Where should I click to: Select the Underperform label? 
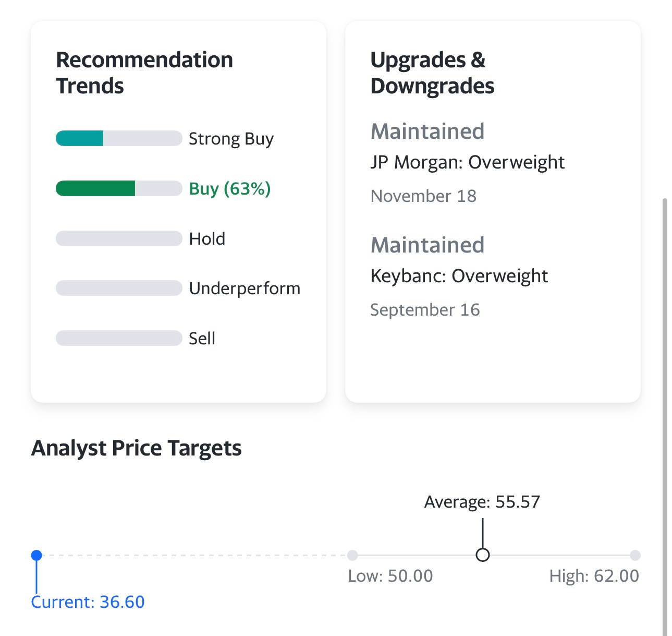click(x=245, y=289)
